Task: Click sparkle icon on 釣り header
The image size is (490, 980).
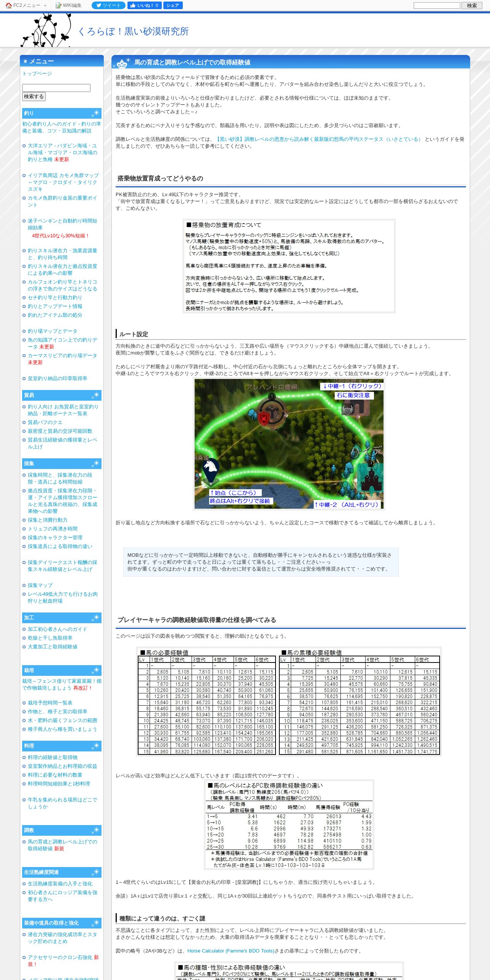Action: click(x=95, y=113)
